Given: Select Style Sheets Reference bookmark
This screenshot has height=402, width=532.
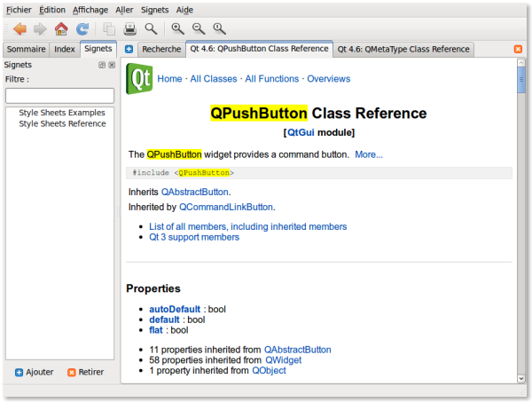Looking at the screenshot, I should coord(62,124).
